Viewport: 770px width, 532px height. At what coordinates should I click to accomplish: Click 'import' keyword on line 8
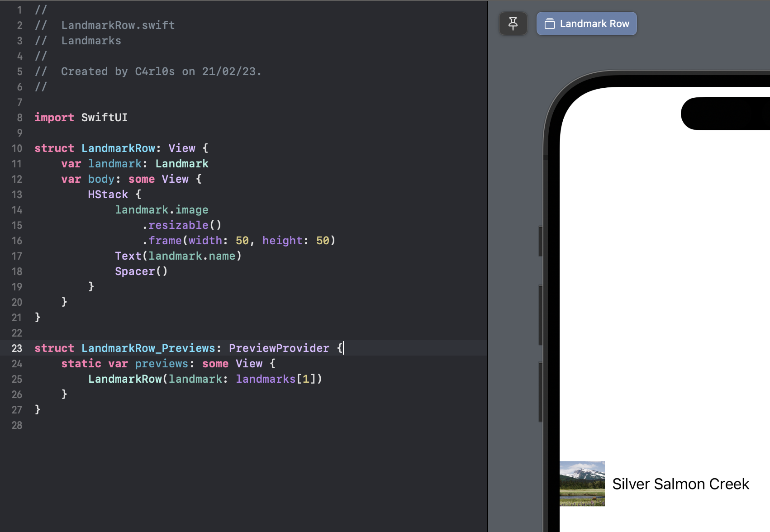click(54, 118)
